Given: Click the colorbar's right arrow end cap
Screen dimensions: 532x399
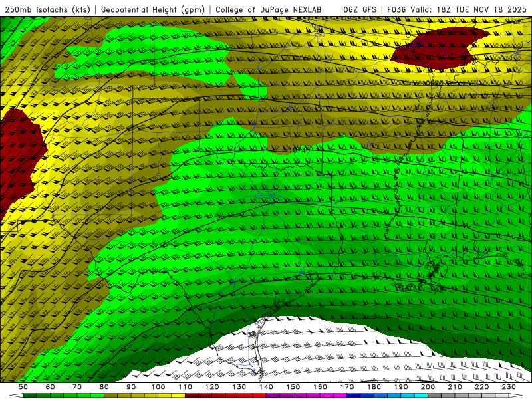Looking at the screenshot, I should 516,396.
